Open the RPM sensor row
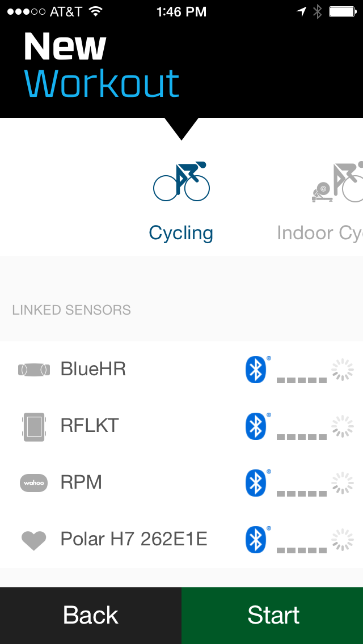This screenshot has width=363, height=644. (x=181, y=483)
